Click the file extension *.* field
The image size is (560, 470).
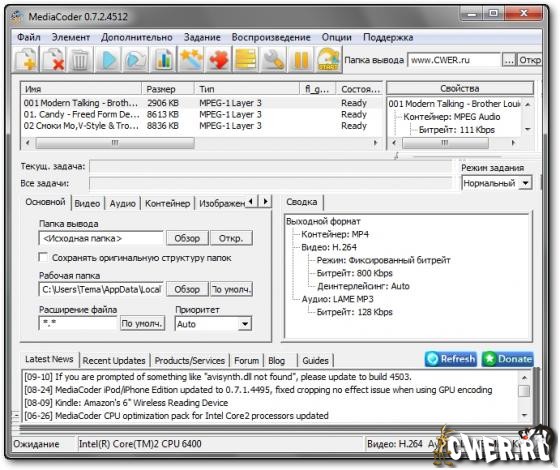point(78,324)
